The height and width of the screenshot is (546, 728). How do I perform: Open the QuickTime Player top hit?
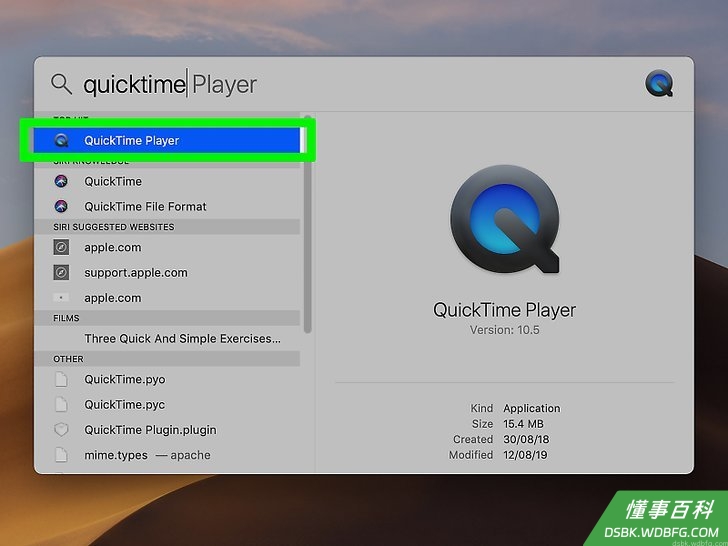167,140
